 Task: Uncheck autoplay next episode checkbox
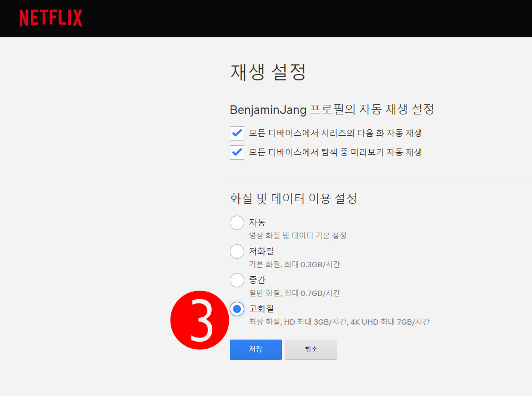pos(237,133)
